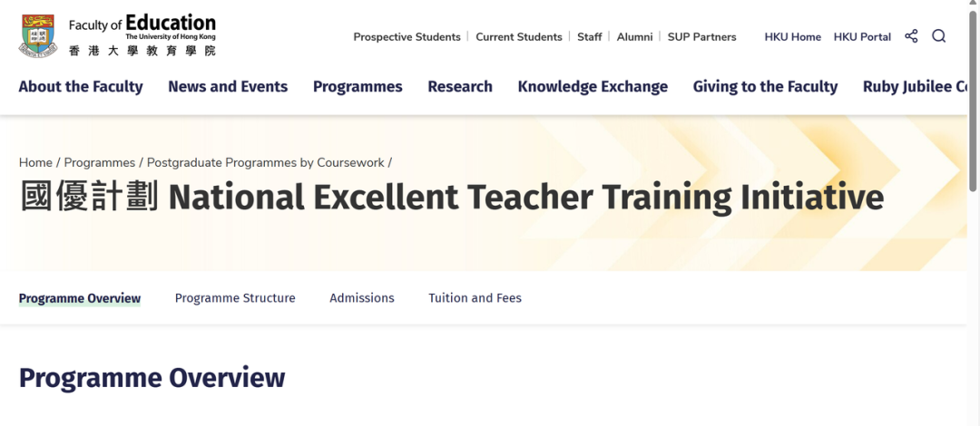Screen dimensions: 980x426
Task: Open About the Faculty menu
Action: pyautogui.click(x=81, y=87)
